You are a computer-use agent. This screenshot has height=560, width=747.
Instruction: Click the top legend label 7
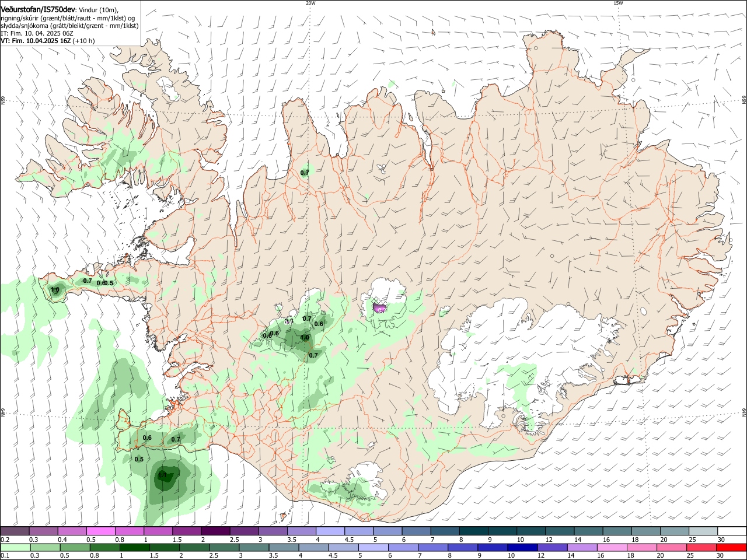pyautogui.click(x=432, y=540)
